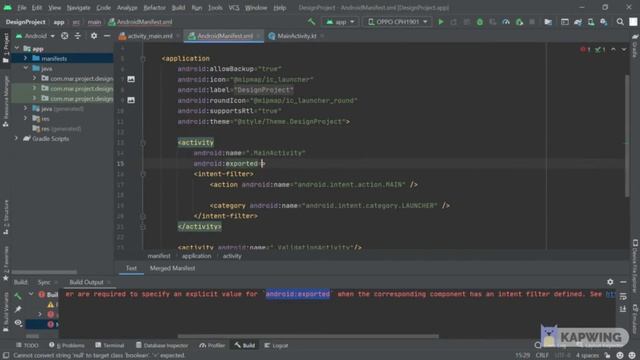Switch to MainActivity.kt tab

[296, 36]
